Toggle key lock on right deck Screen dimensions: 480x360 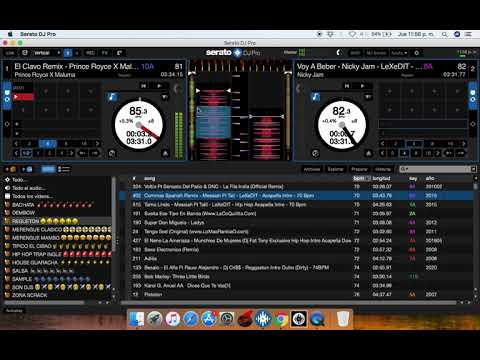315,97
